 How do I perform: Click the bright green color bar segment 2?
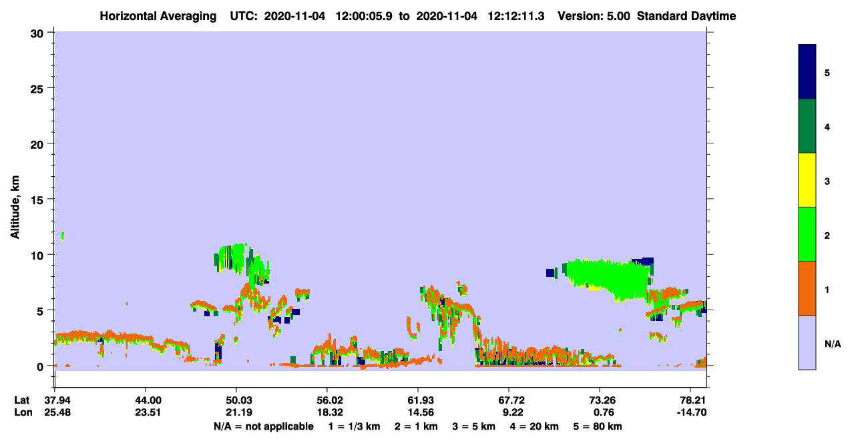coord(807,234)
